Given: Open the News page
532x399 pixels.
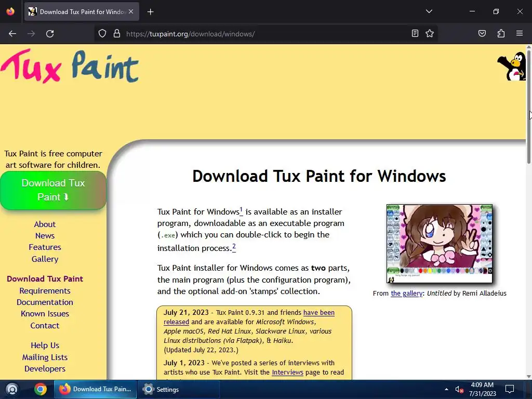Looking at the screenshot, I should tap(45, 236).
